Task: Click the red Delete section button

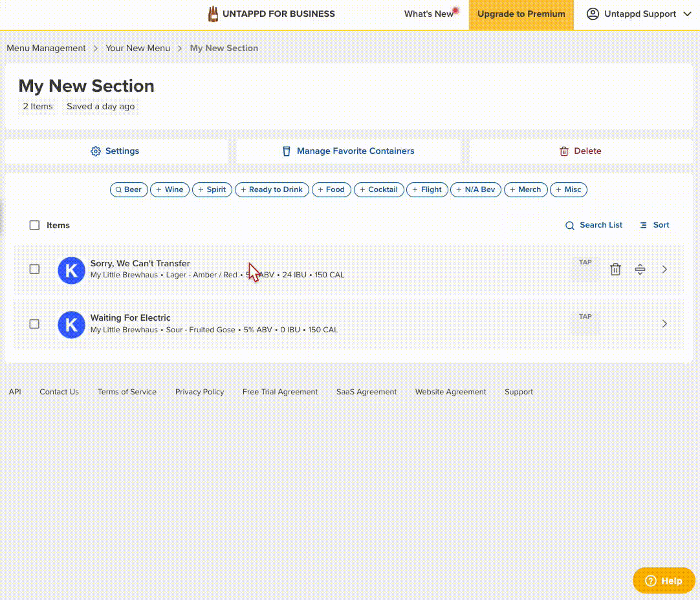Action: [581, 151]
